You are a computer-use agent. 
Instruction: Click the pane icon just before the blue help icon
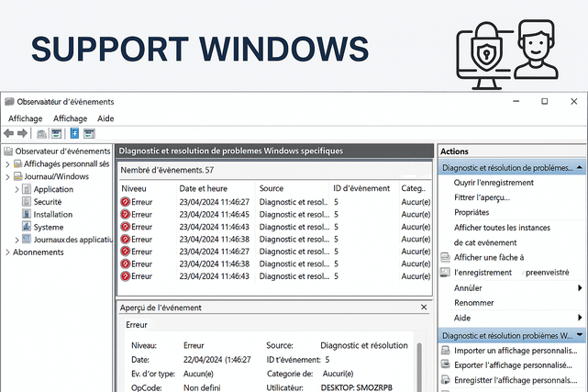56,134
